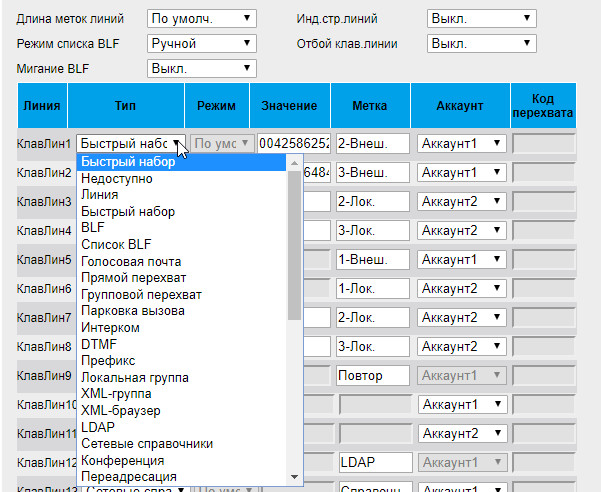Expand the Отбой клав.линии dropdown
The height and width of the screenshot is (492, 601).
(481, 43)
